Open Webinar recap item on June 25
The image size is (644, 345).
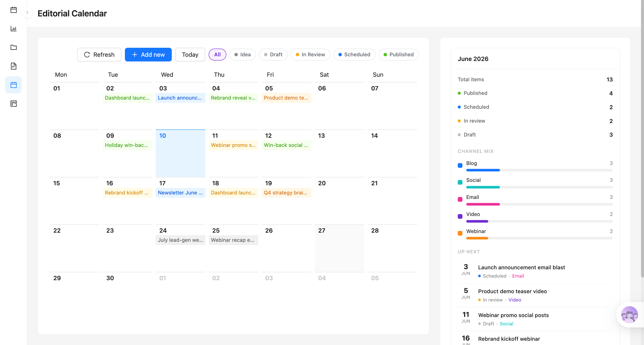click(234, 240)
